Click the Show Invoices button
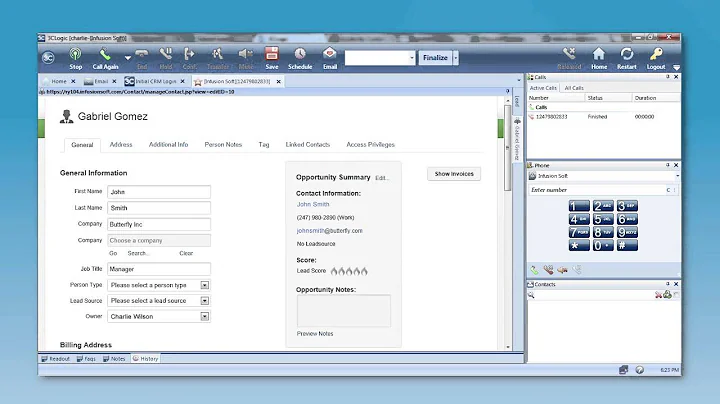720x404 pixels. pos(454,174)
